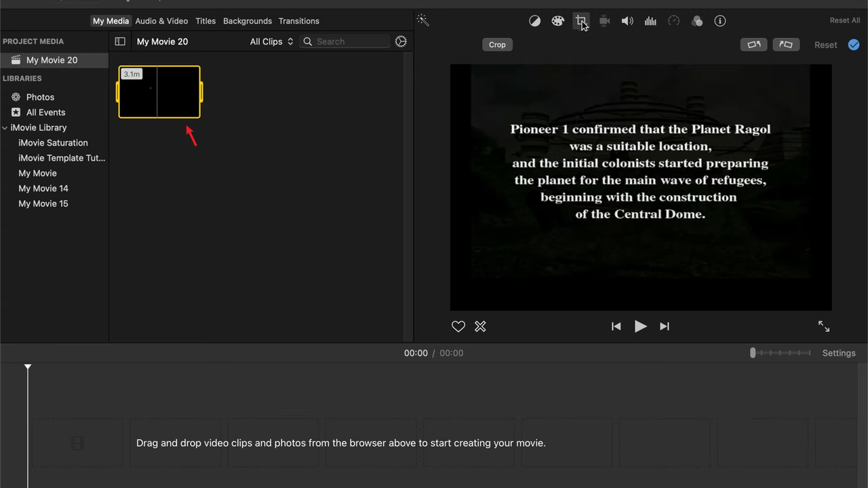This screenshot has height=488, width=868.
Task: Switch to Audio & Video tab
Action: [x=161, y=21]
